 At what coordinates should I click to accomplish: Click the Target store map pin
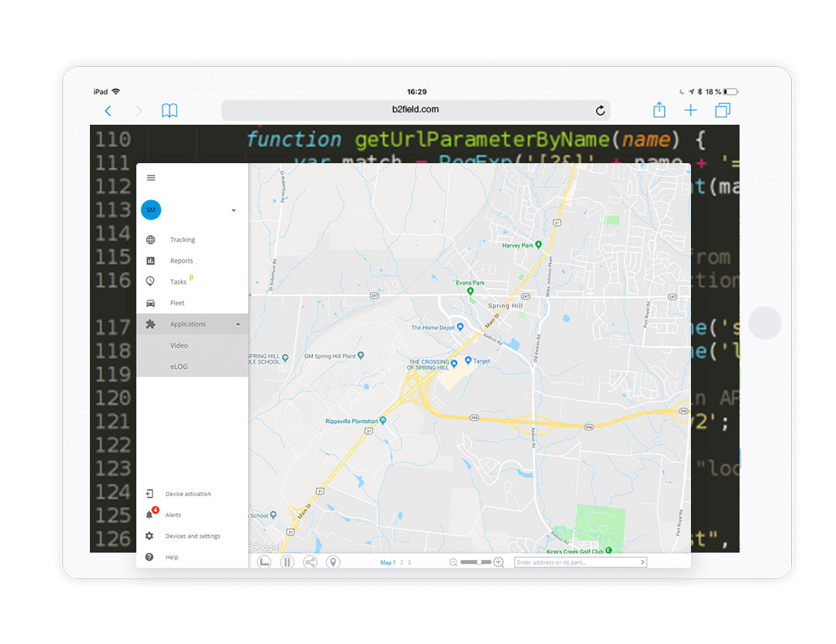click(468, 360)
